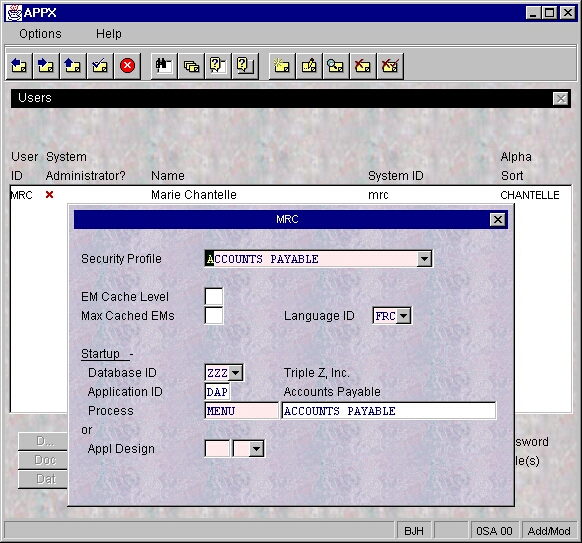Minimize the APPX window

tap(533, 13)
